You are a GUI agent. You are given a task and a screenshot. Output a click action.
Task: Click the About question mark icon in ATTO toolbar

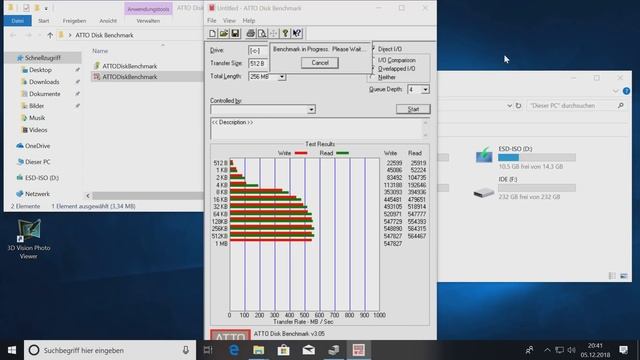point(285,33)
